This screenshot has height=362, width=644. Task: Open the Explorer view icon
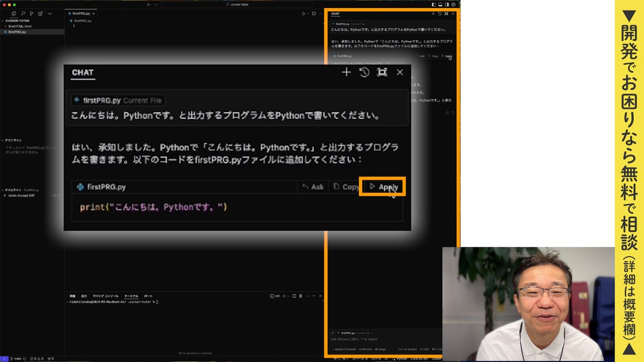tap(14, 13)
